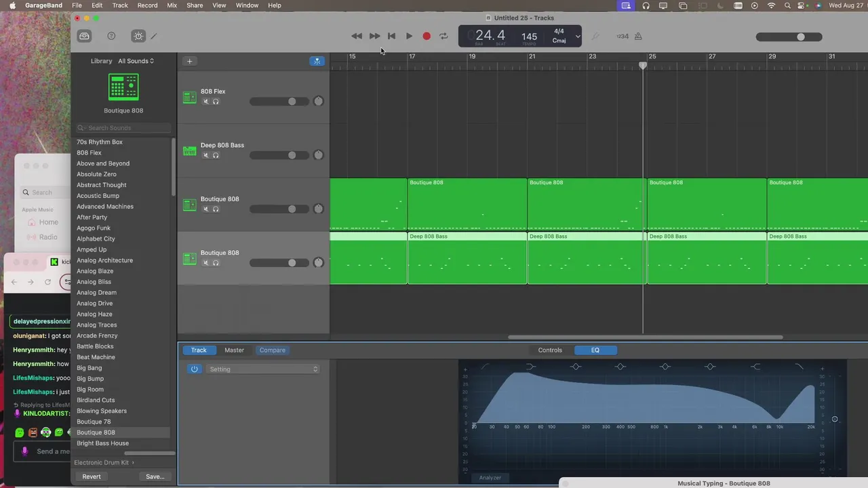Switch to the Controls tab
The image size is (868, 488).
coord(550,350)
